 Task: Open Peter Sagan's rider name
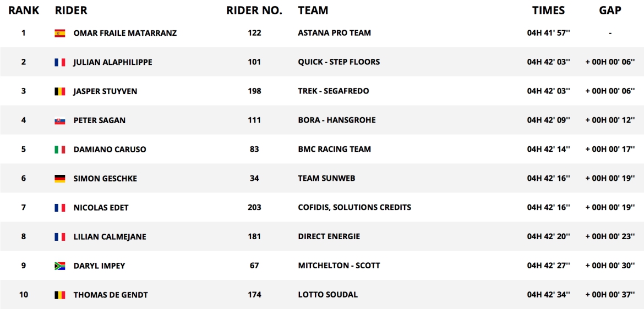point(99,120)
